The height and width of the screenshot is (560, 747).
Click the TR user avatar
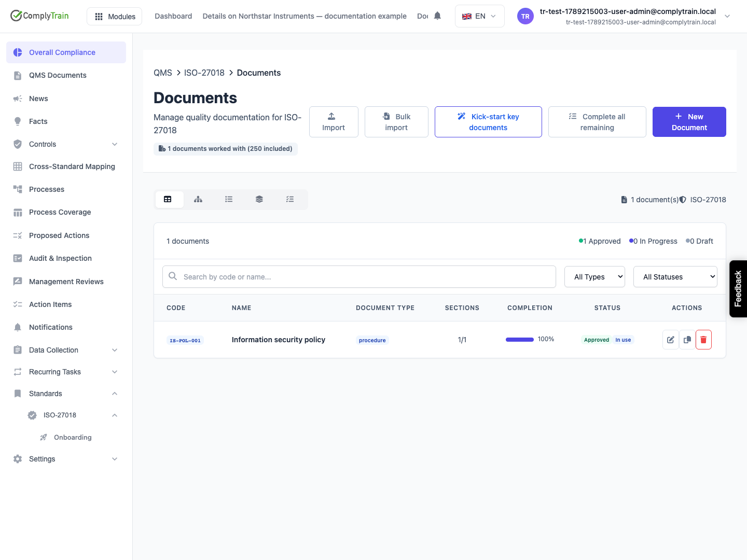[525, 16]
